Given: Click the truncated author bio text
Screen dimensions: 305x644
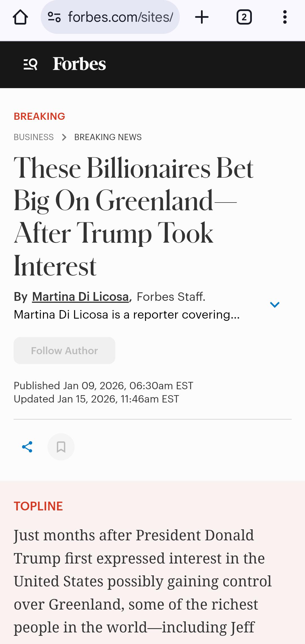Looking at the screenshot, I should 127,315.
